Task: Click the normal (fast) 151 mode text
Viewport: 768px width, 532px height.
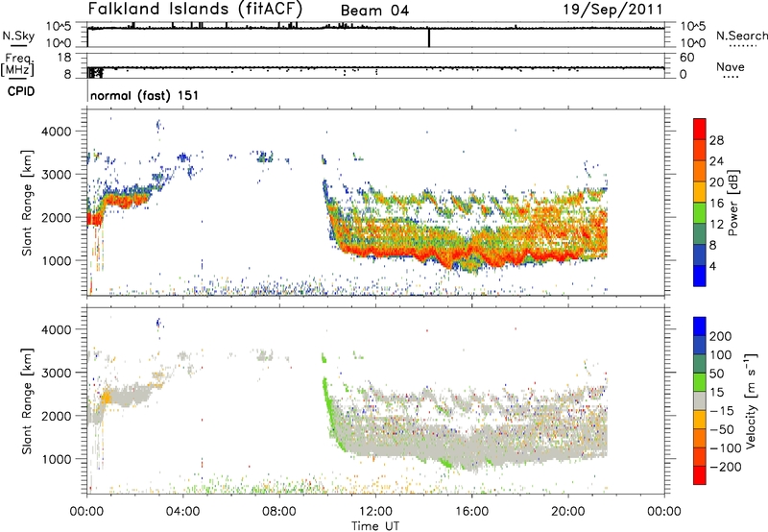Action: point(145,95)
